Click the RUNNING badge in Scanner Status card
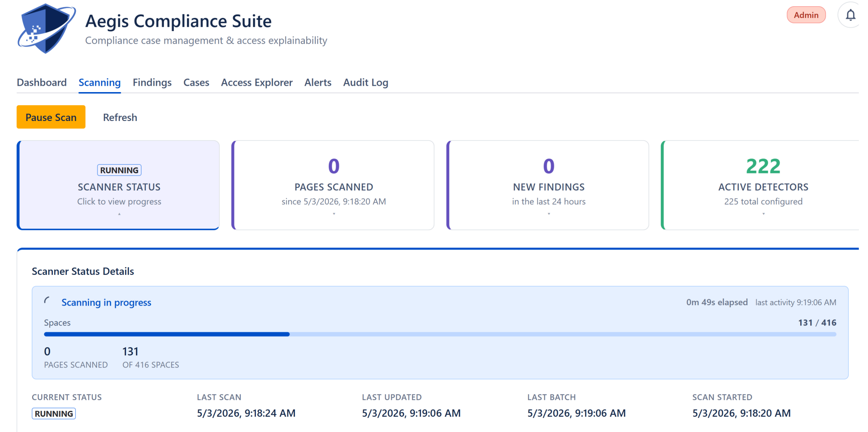The image size is (868, 432). (119, 170)
